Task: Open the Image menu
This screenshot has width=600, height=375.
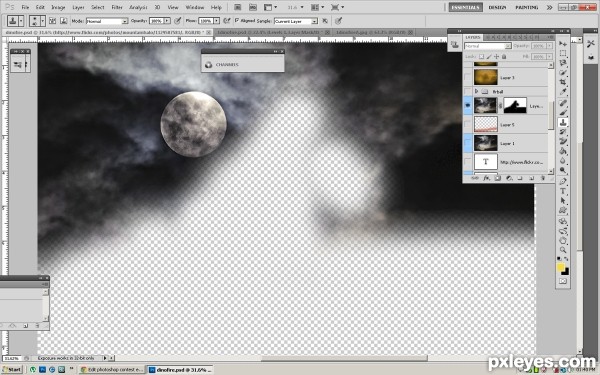Action: coord(58,7)
